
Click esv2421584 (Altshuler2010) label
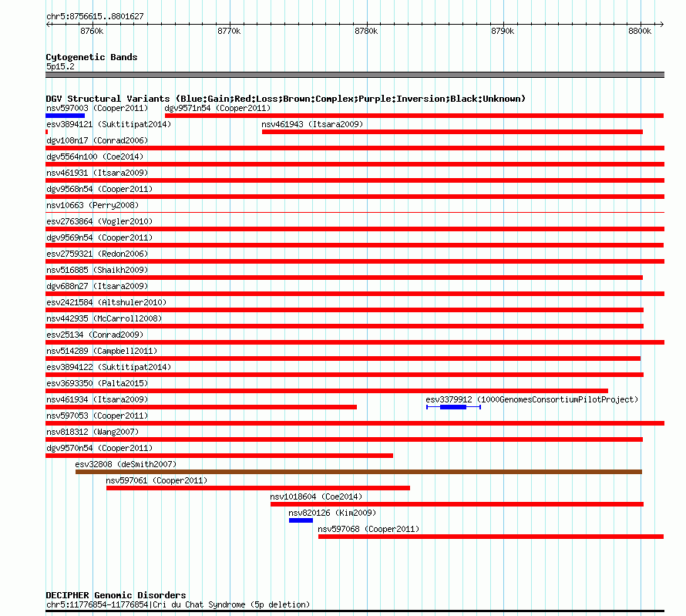[x=106, y=302]
